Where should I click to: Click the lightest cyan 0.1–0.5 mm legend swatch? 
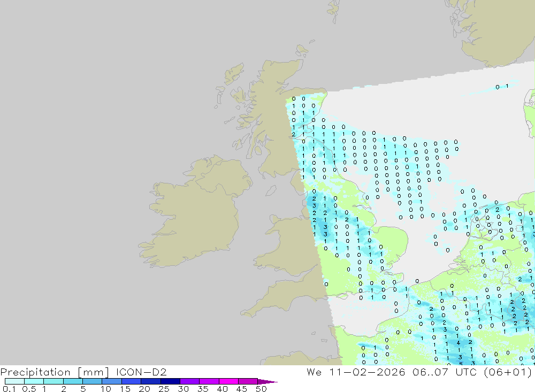[14, 381]
